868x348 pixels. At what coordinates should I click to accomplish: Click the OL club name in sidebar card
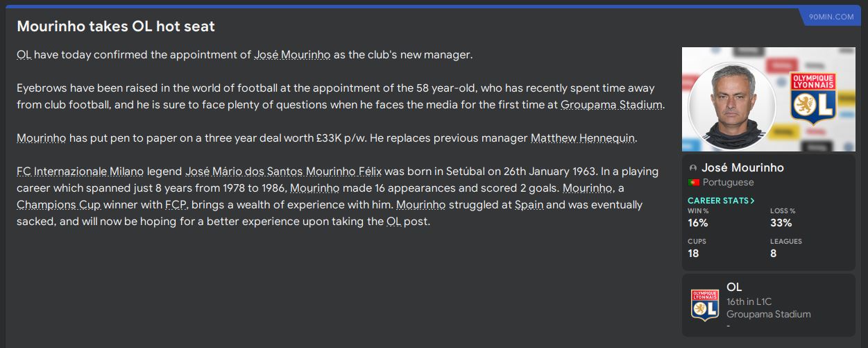[734, 287]
